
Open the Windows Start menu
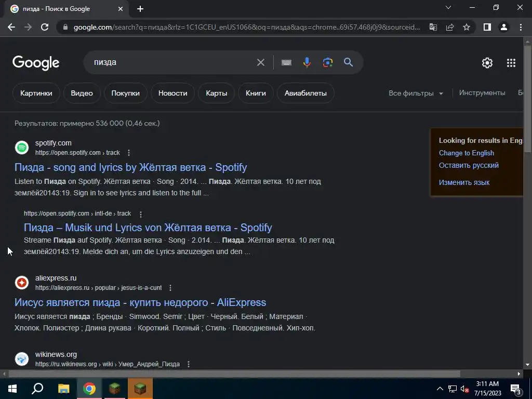pos(12,389)
